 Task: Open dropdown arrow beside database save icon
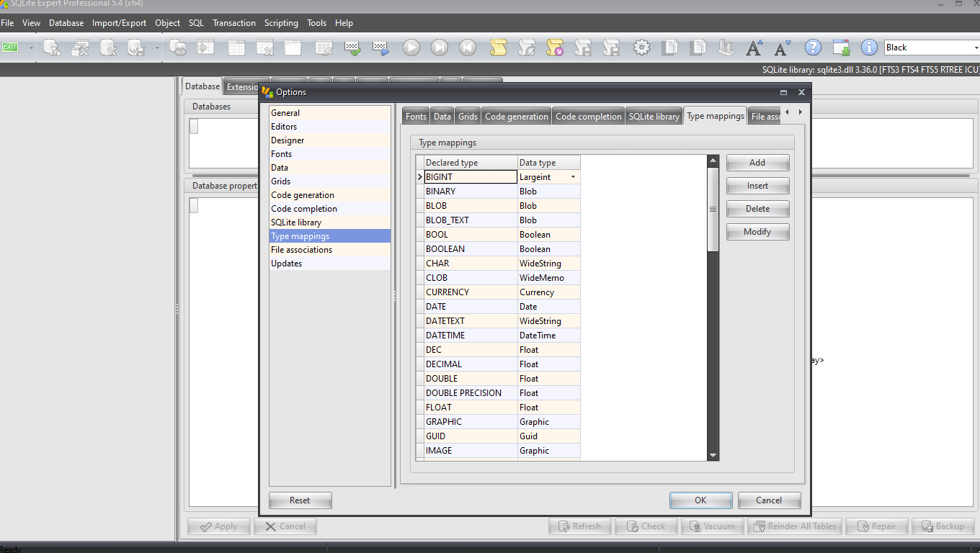pos(157,48)
